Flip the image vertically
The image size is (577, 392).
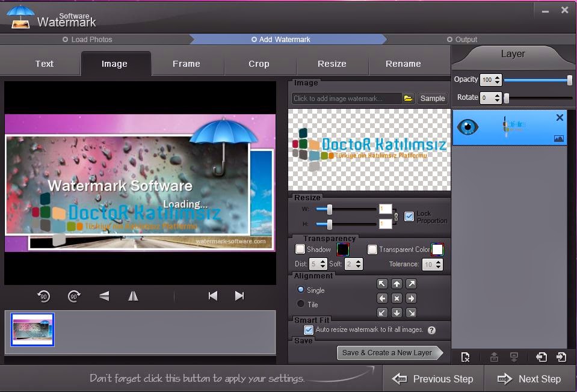tap(104, 296)
